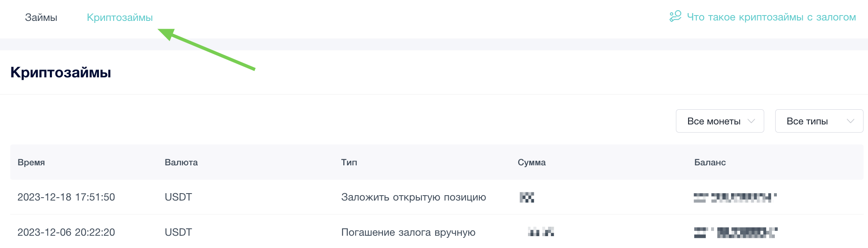Click the Валюта column header
Image resolution: width=868 pixels, height=248 pixels.
181,162
